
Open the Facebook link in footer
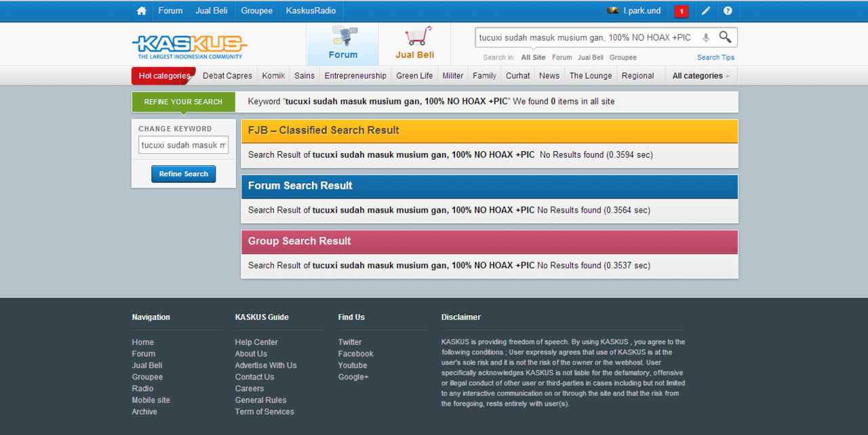point(356,354)
